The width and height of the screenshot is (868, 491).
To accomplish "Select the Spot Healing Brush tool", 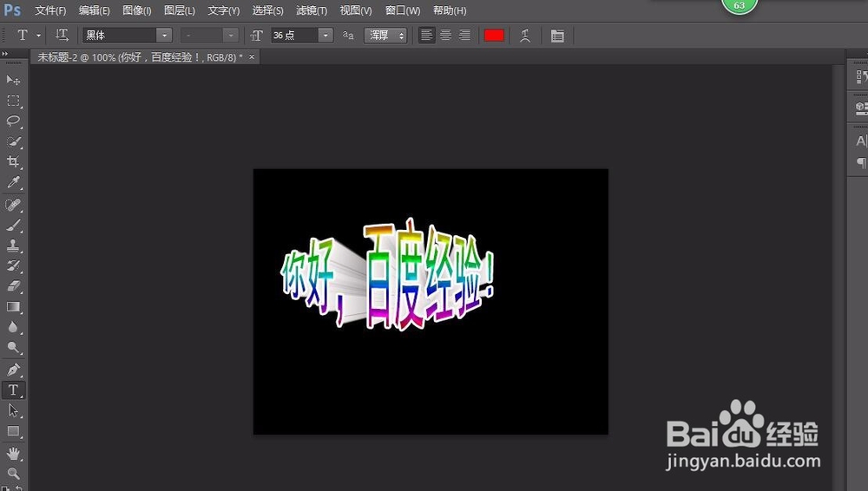I will (13, 205).
